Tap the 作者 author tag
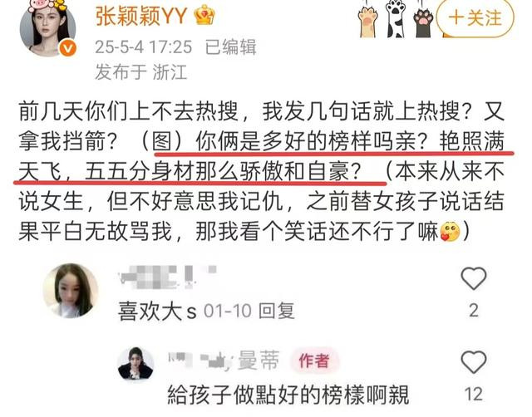 point(314,361)
